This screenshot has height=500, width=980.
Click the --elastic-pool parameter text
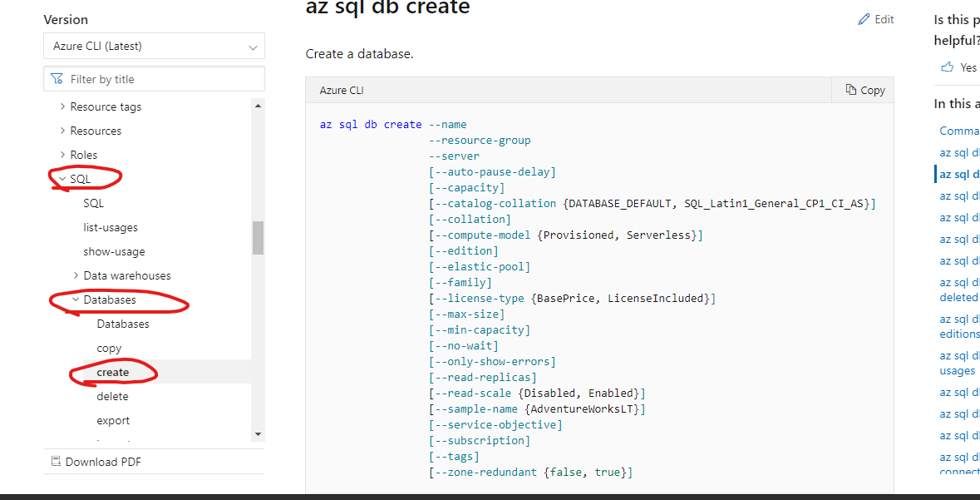480,266
